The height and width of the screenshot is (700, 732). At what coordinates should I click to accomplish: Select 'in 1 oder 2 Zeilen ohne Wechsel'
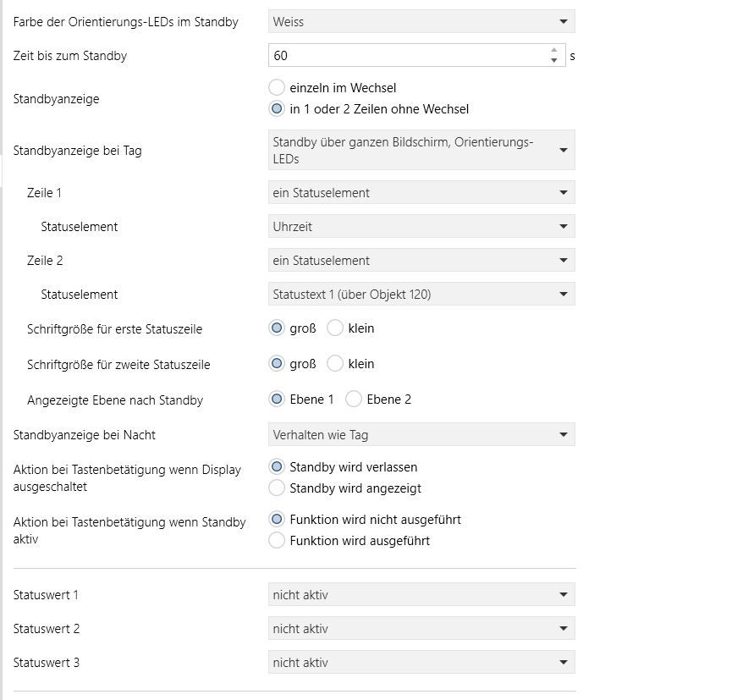(277, 109)
